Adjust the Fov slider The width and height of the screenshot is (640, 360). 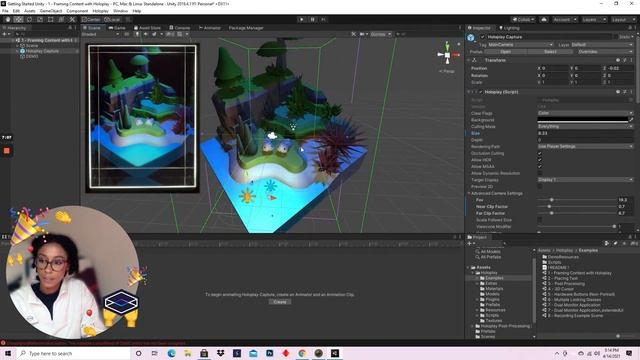point(578,200)
